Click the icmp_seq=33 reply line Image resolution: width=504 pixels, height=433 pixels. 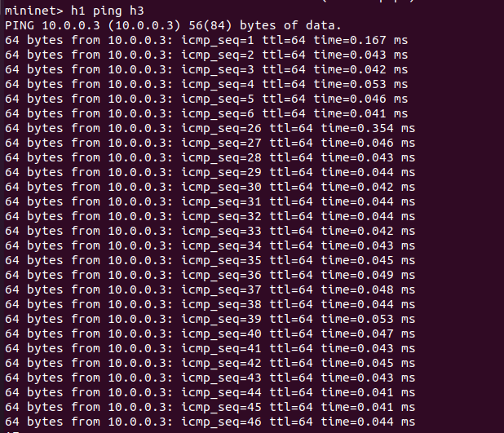(209, 230)
